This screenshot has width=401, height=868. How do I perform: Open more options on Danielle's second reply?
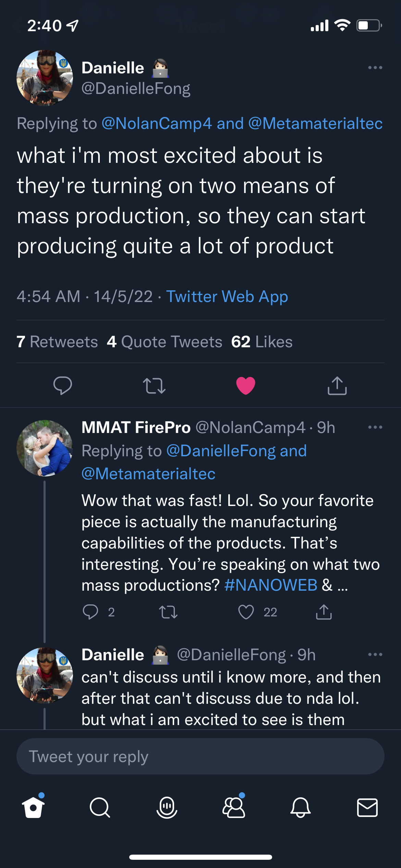point(375,654)
